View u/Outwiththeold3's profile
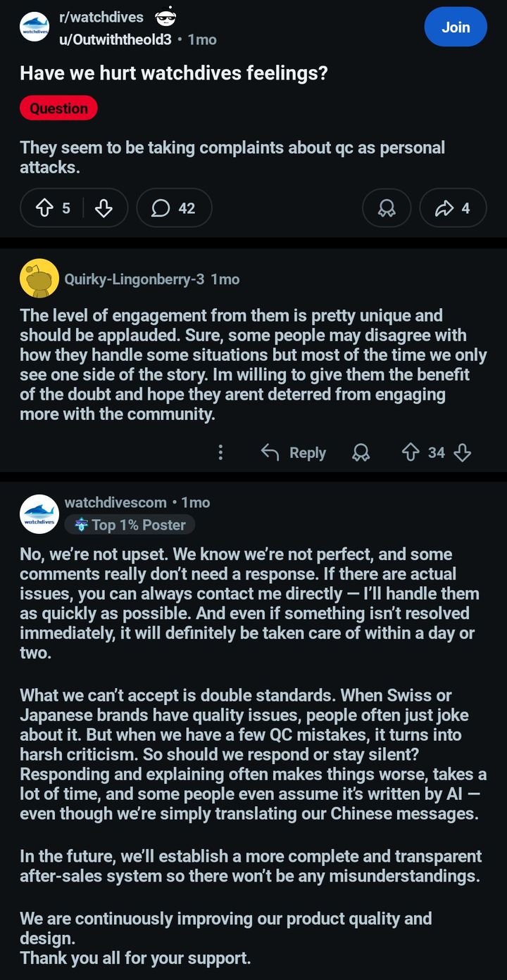The height and width of the screenshot is (980, 507). coord(115,39)
